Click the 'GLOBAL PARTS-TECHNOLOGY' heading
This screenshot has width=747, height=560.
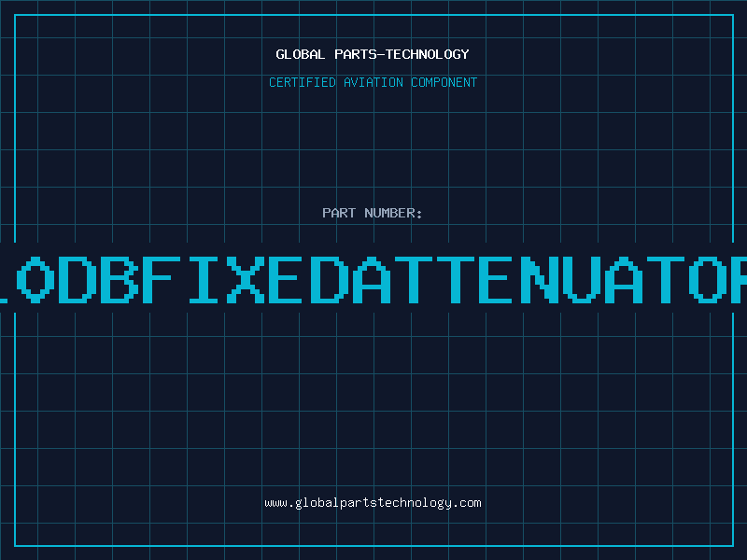click(373, 54)
